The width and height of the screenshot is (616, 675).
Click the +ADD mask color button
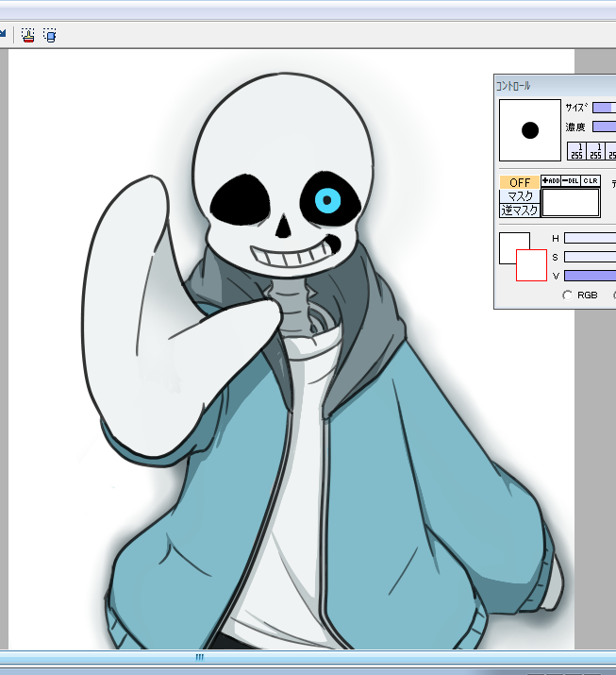coord(551,181)
